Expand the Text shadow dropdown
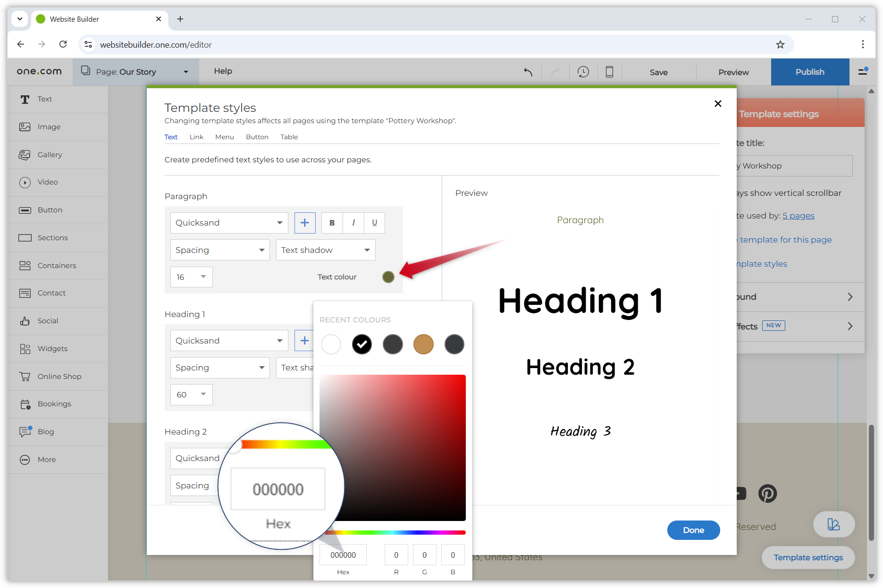The height and width of the screenshot is (588, 883). [325, 250]
